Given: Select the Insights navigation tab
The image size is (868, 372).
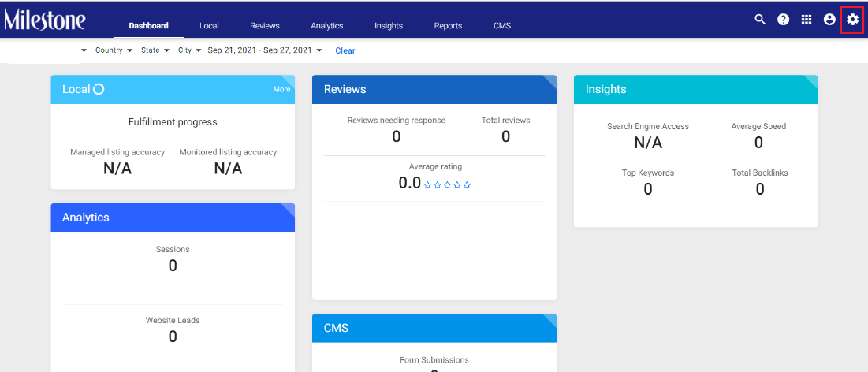Looking at the screenshot, I should [x=389, y=25].
